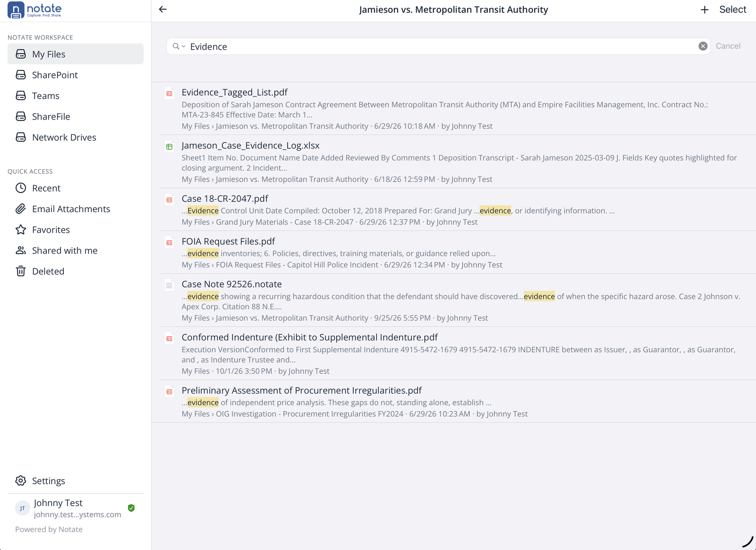Click the Network Drives drive icon
This screenshot has height=550, width=756.
coord(21,137)
